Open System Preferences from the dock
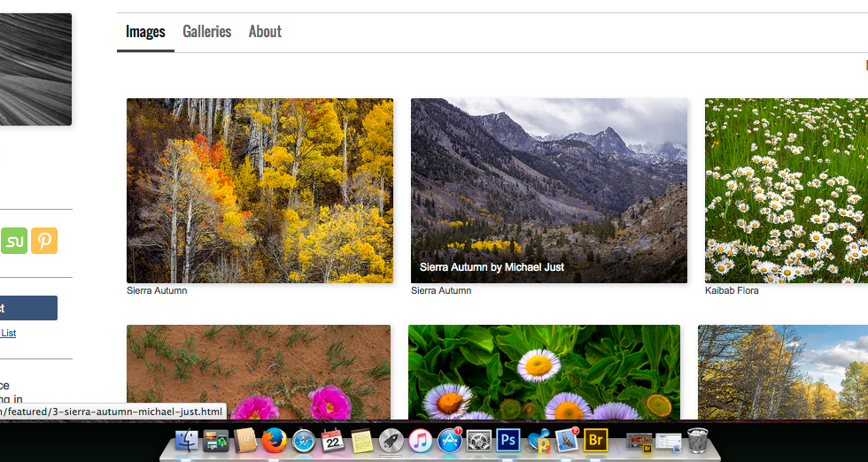Image resolution: width=868 pixels, height=462 pixels. [x=479, y=440]
